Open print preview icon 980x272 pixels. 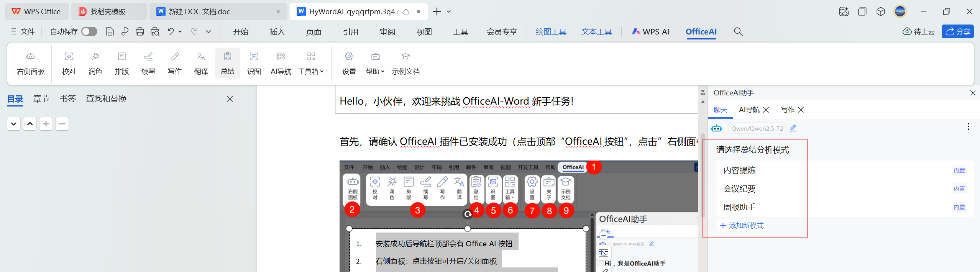point(155,32)
